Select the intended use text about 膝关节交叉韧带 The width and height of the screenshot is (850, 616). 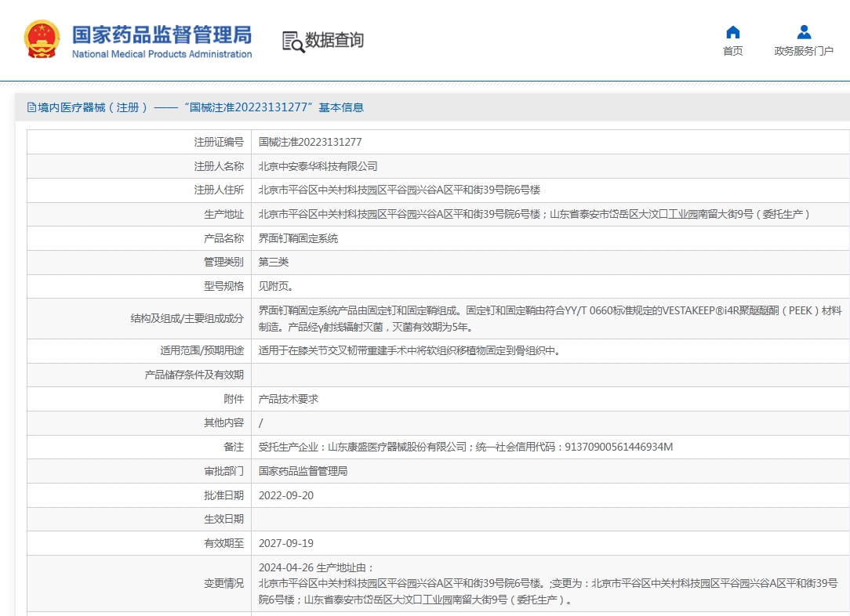click(409, 350)
